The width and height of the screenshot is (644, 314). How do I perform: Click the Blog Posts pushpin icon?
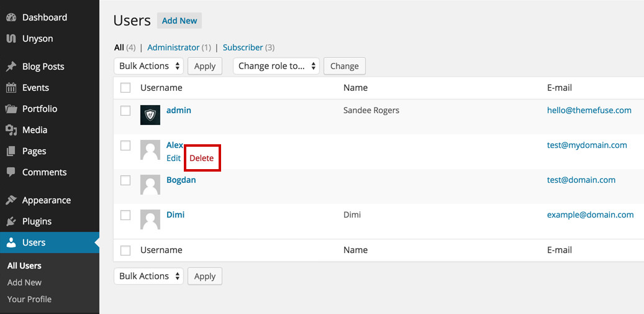[x=11, y=67]
